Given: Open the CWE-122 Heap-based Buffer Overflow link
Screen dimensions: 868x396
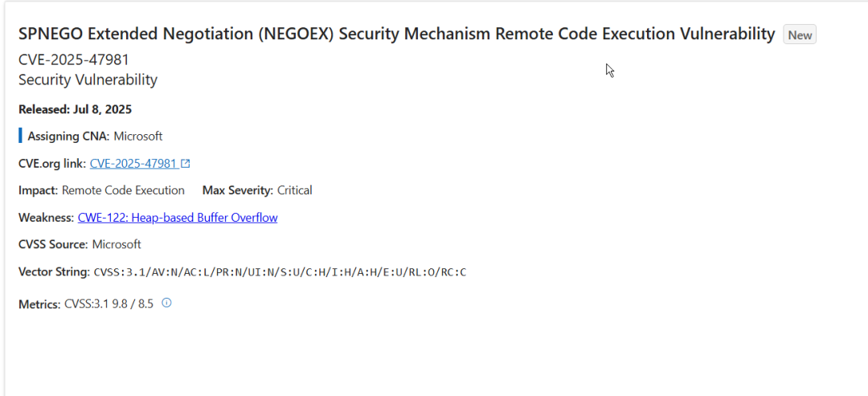Looking at the screenshot, I should (178, 218).
